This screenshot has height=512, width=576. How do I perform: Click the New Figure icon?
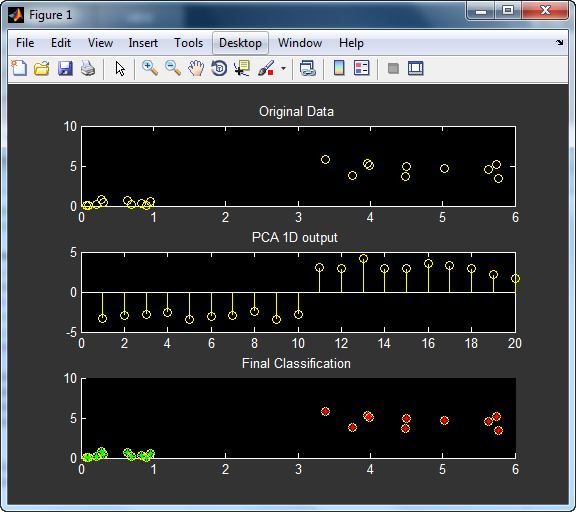[19, 68]
